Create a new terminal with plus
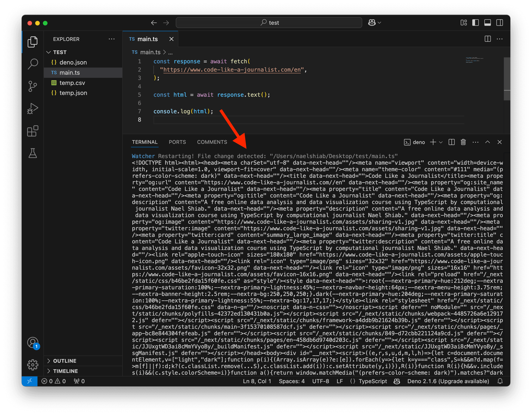532x415 pixels. [x=433, y=142]
